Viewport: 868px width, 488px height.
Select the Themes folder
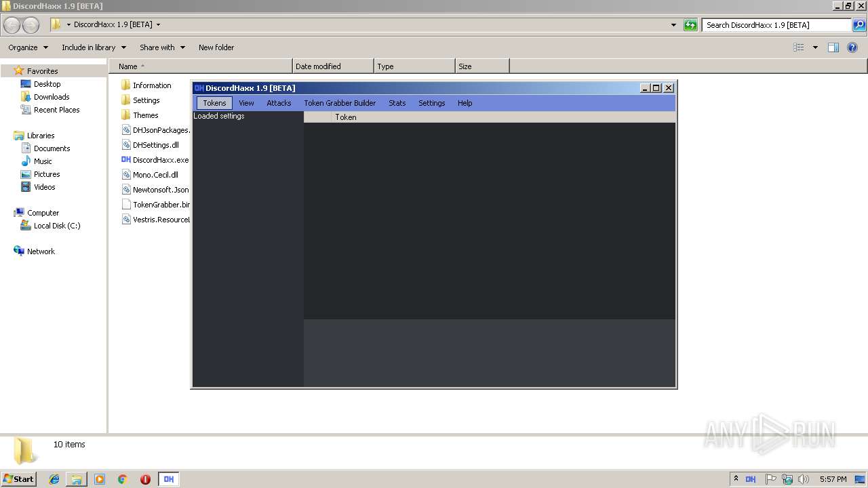pos(140,115)
